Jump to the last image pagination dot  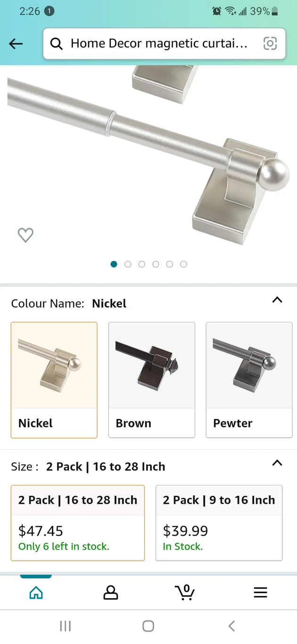coord(183,264)
